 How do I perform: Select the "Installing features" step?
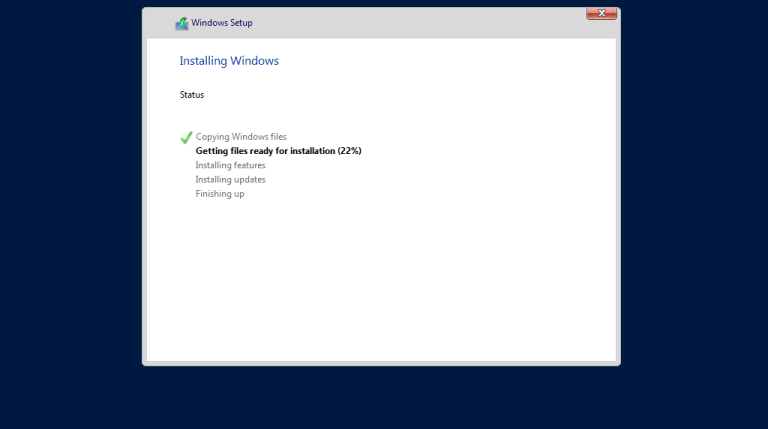pos(230,165)
